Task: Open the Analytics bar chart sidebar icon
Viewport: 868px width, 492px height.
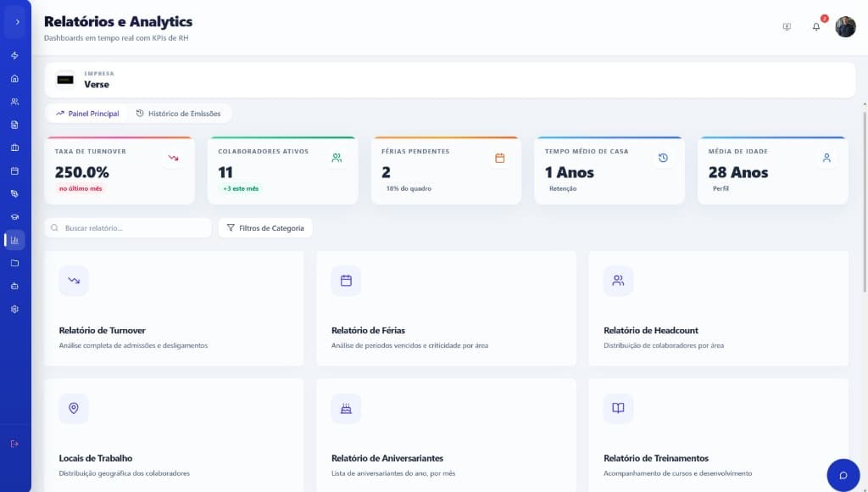Action: click(x=14, y=240)
